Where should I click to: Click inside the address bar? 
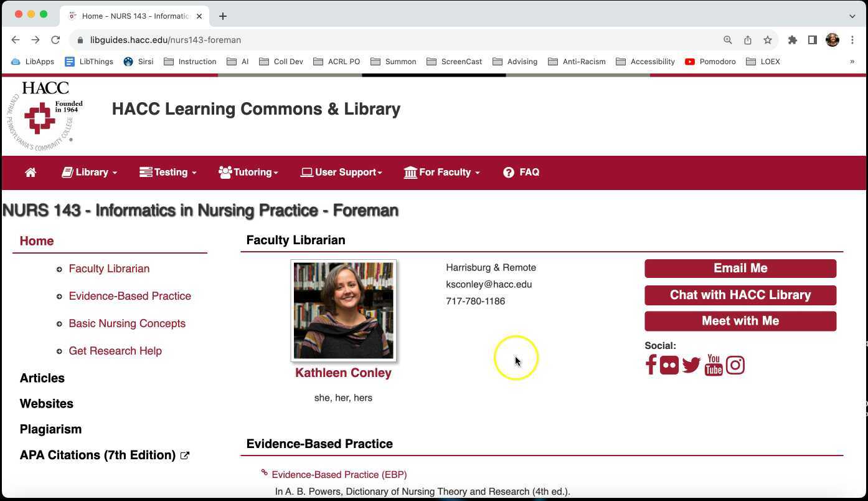click(x=166, y=39)
